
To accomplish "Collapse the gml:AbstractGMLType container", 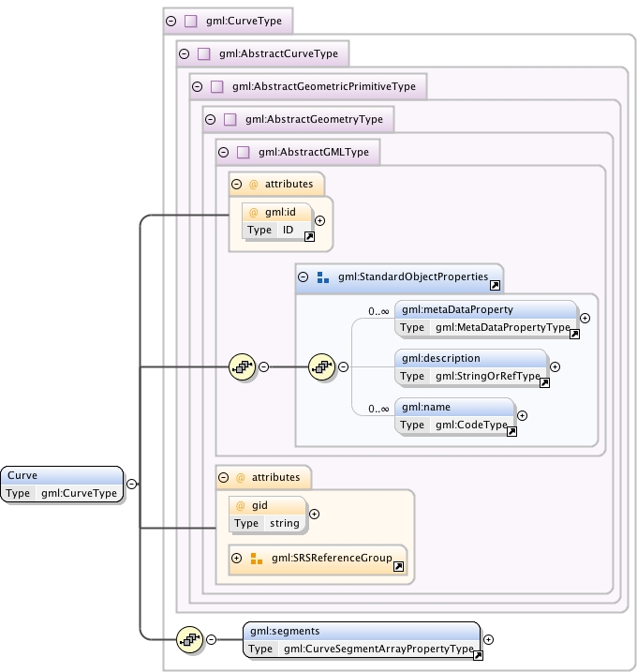I will coord(224,152).
